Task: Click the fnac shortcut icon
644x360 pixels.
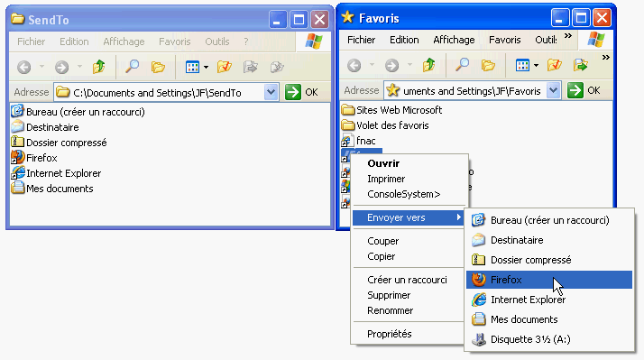Action: pos(347,141)
